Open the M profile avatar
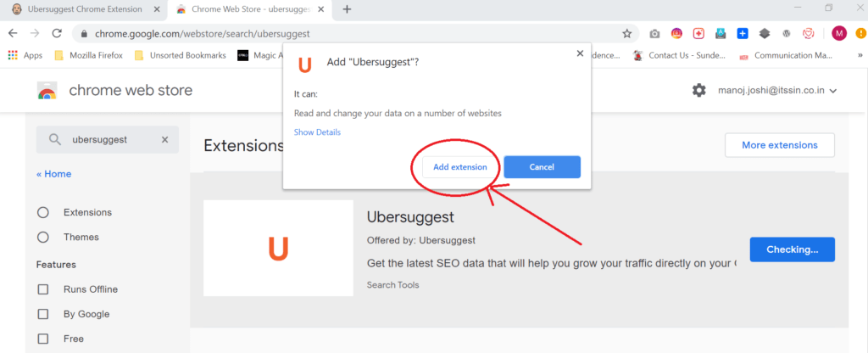This screenshot has width=868, height=353. point(839,34)
